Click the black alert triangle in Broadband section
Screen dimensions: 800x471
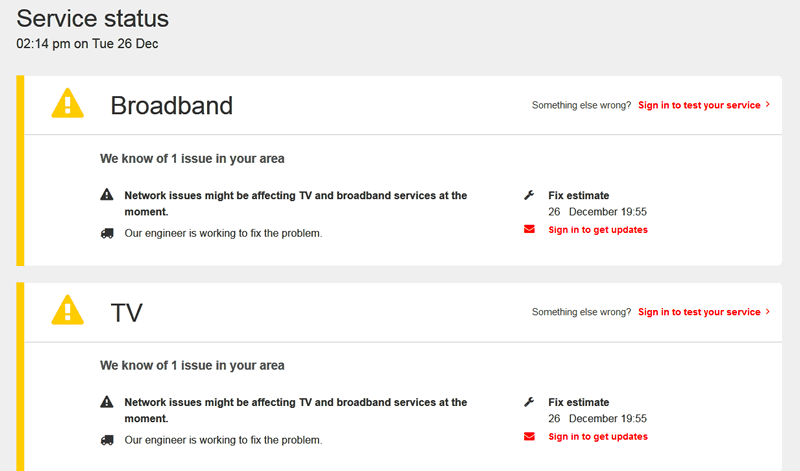coord(107,196)
